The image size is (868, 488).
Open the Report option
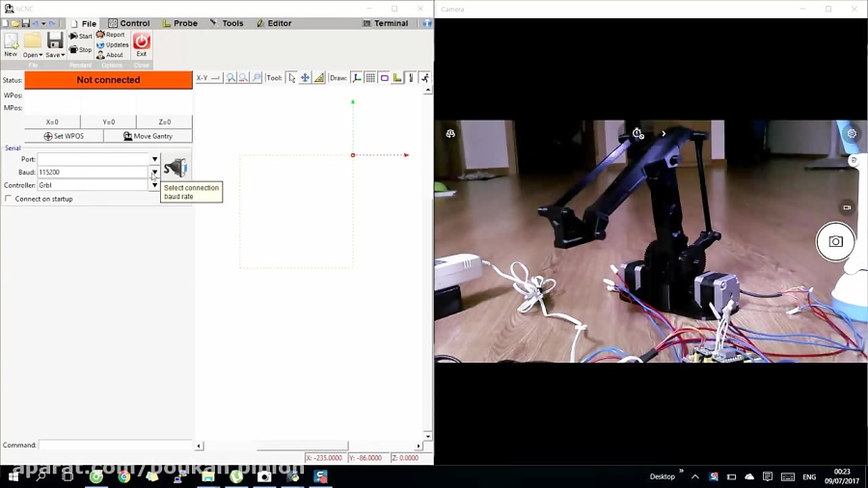point(111,35)
